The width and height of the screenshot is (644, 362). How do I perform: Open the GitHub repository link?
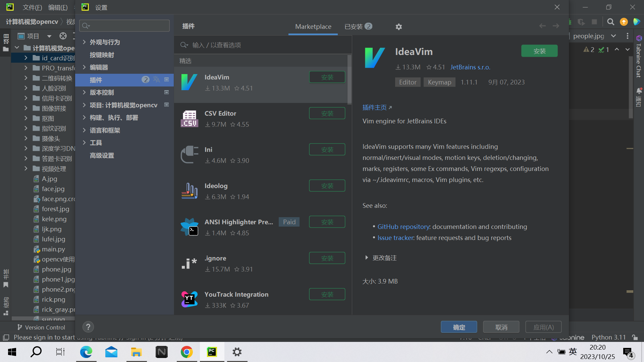point(404,227)
